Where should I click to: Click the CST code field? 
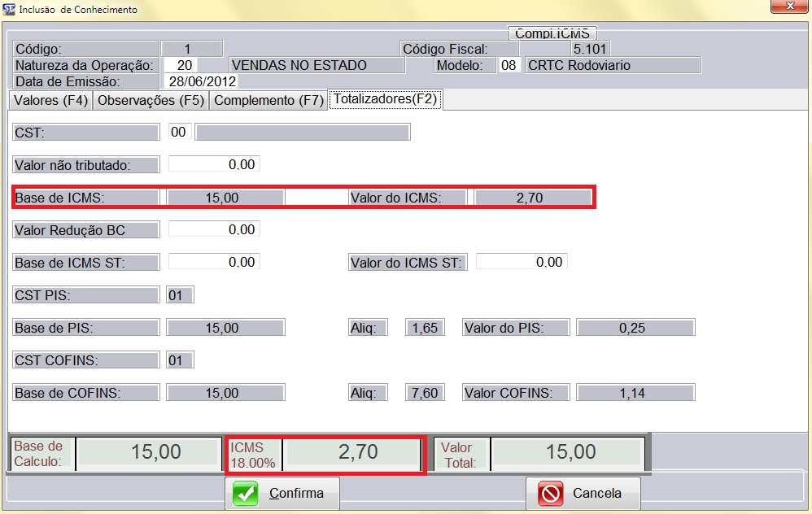coord(179,132)
